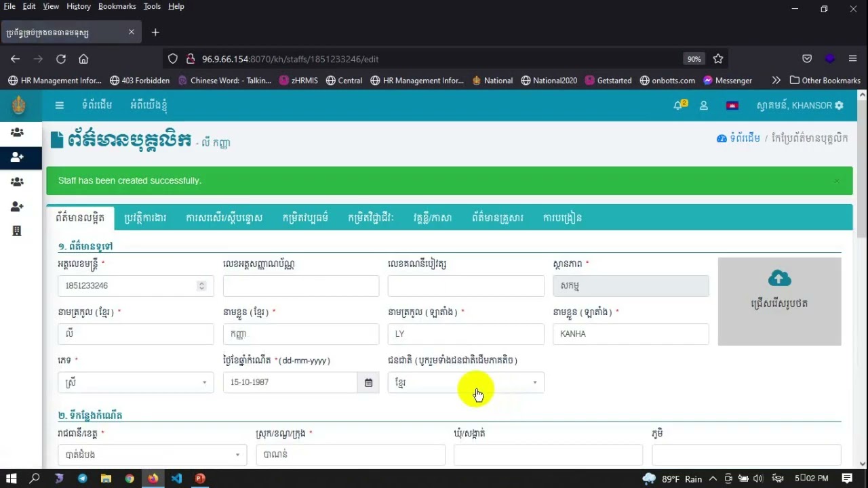The height and width of the screenshot is (488, 868).
Task: Click the អំពីយើងខ្ញុំ navbar link
Action: click(149, 105)
